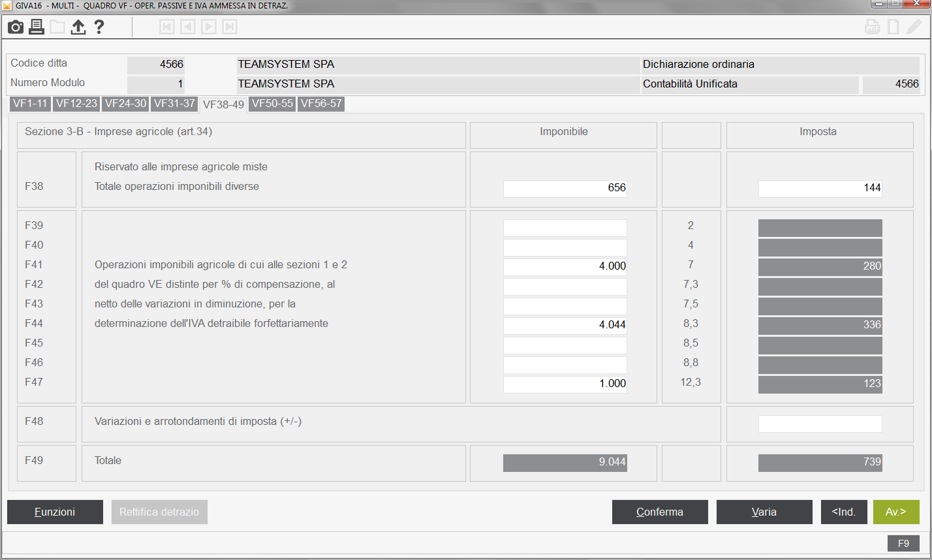
Task: Click the empty F42 Imponibile field
Action: [565, 287]
